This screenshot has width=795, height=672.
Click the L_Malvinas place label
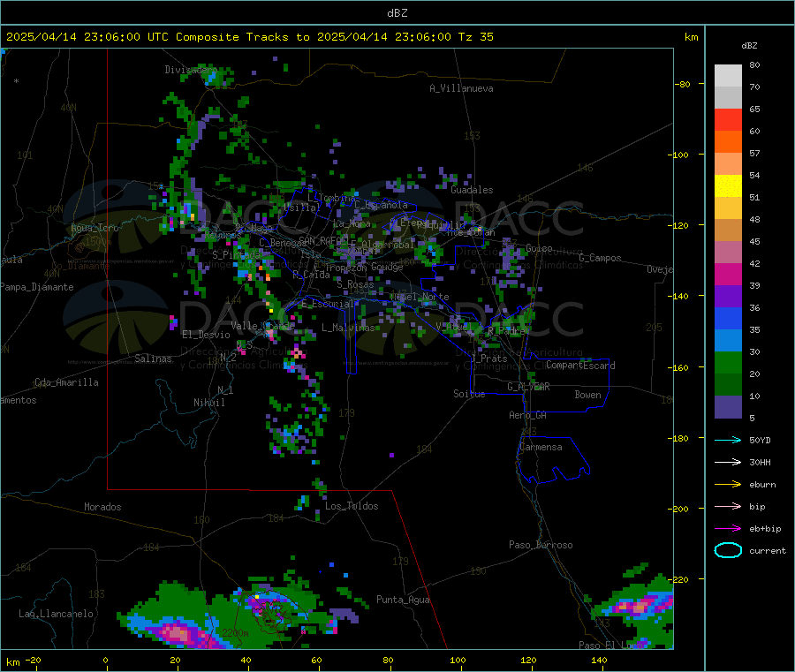pos(348,328)
